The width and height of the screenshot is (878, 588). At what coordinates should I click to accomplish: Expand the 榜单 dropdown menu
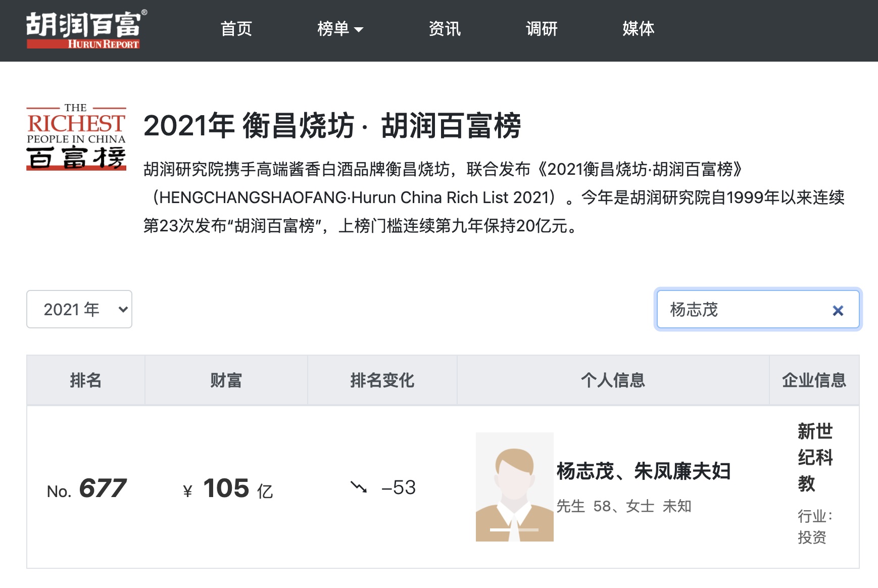coord(340,29)
